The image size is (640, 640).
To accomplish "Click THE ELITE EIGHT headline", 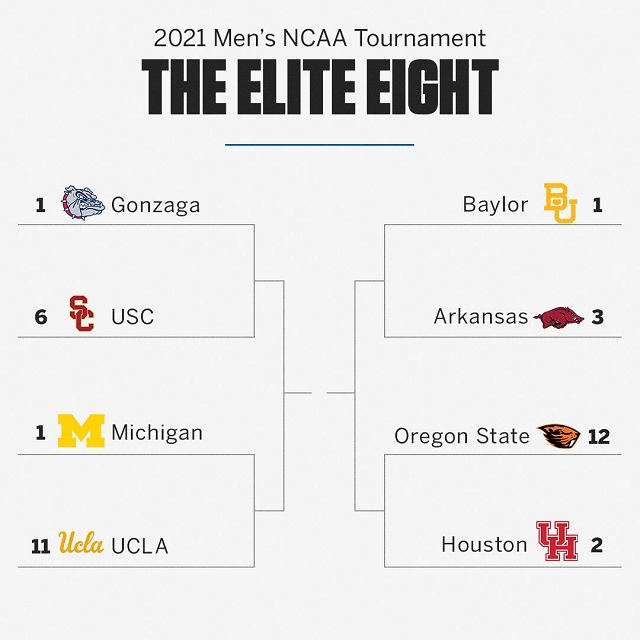I will [x=320, y=87].
